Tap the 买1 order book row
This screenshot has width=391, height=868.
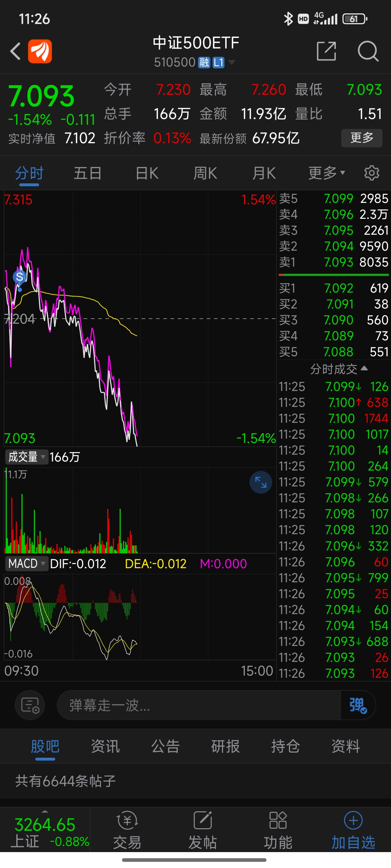click(x=333, y=288)
